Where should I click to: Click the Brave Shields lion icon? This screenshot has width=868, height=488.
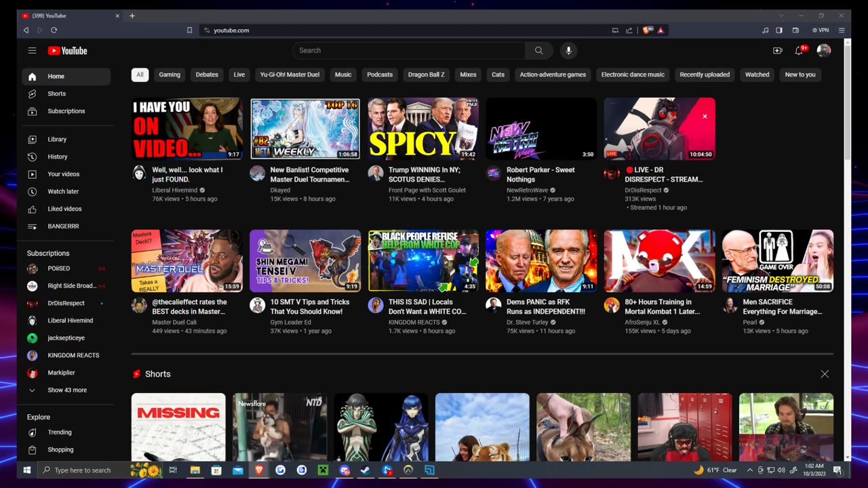click(x=647, y=30)
